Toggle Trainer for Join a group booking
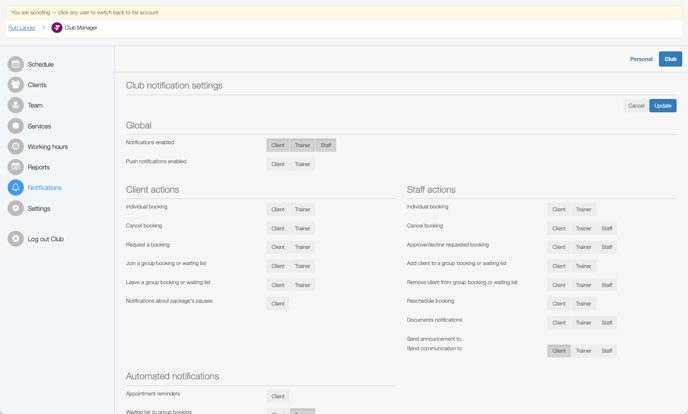The image size is (688, 414). click(302, 266)
